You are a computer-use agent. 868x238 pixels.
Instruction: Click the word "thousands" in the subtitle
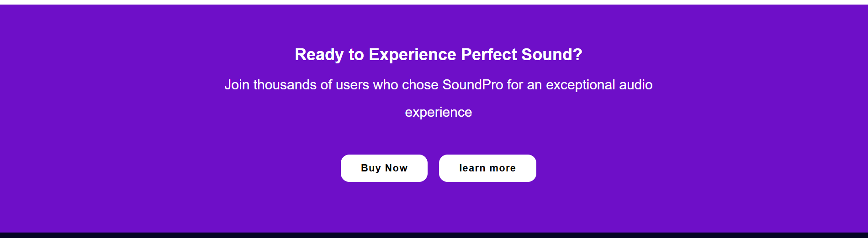click(285, 85)
